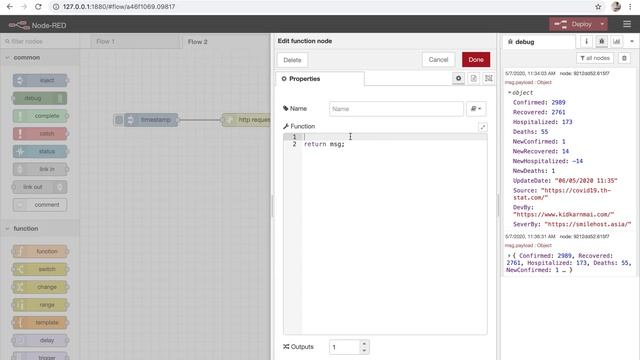Delete the function node
Viewport: 640px width, 360px height.
tap(292, 60)
